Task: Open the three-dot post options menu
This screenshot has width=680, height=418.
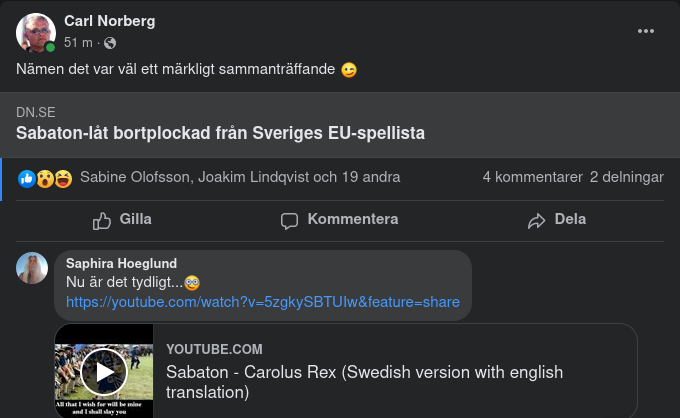Action: [x=646, y=31]
